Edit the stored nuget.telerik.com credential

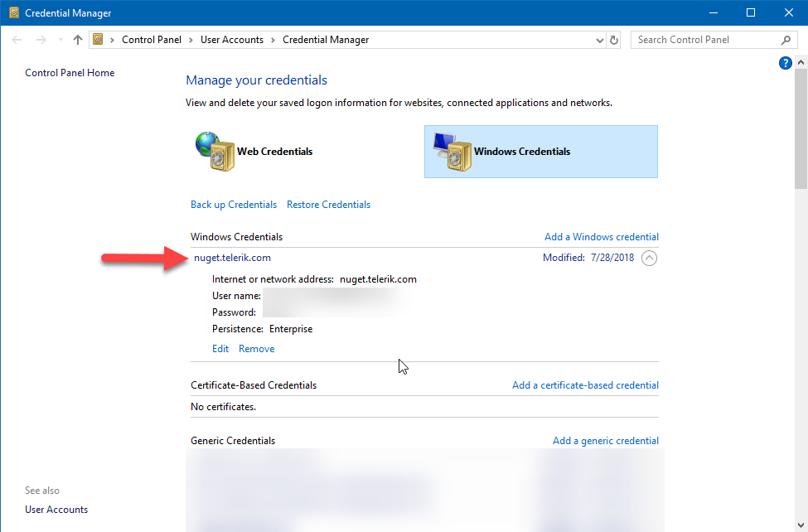coord(220,348)
